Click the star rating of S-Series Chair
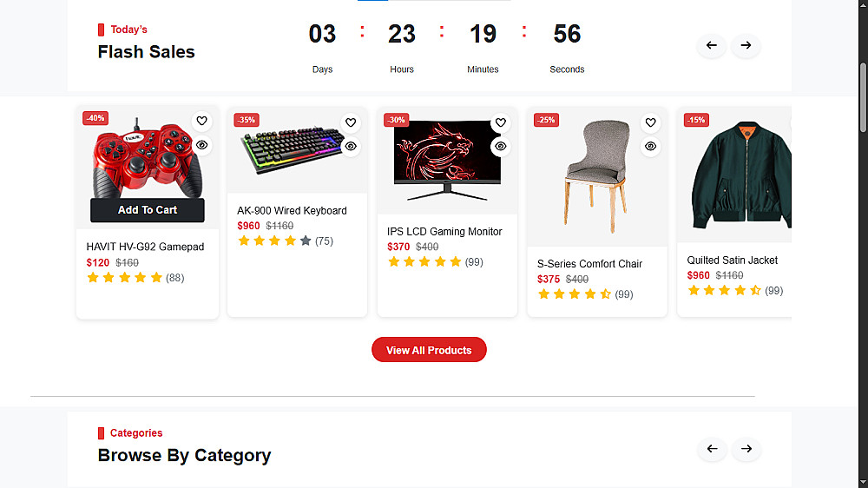 (x=574, y=294)
